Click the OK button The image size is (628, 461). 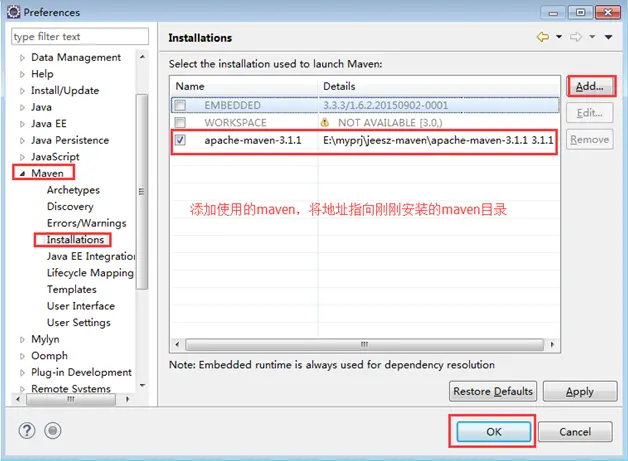point(494,432)
